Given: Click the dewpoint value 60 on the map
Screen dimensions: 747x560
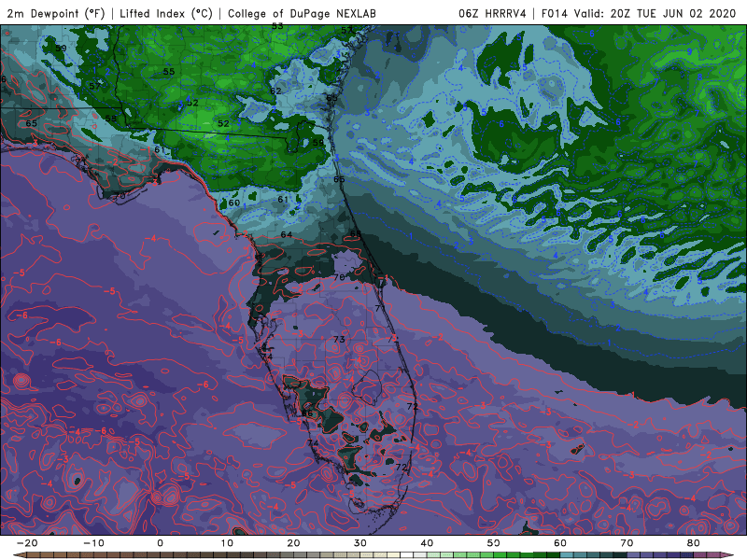Looking at the screenshot, I should (x=234, y=203).
